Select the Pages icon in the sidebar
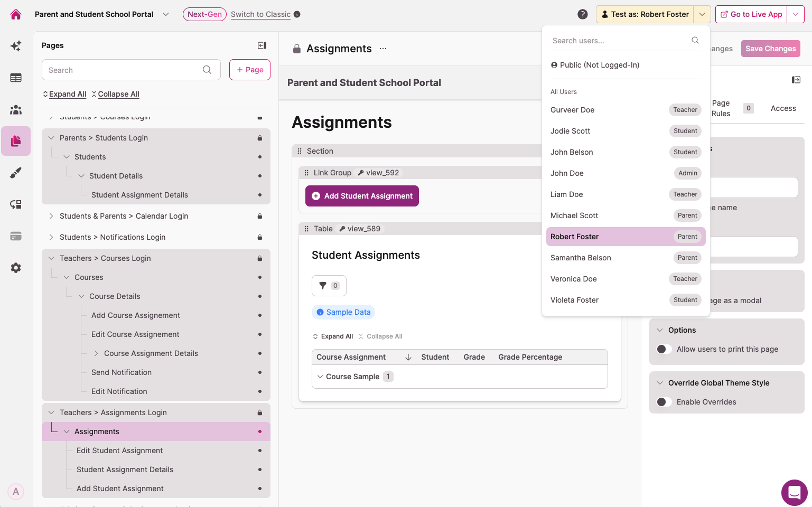This screenshot has width=812, height=507. [15, 141]
